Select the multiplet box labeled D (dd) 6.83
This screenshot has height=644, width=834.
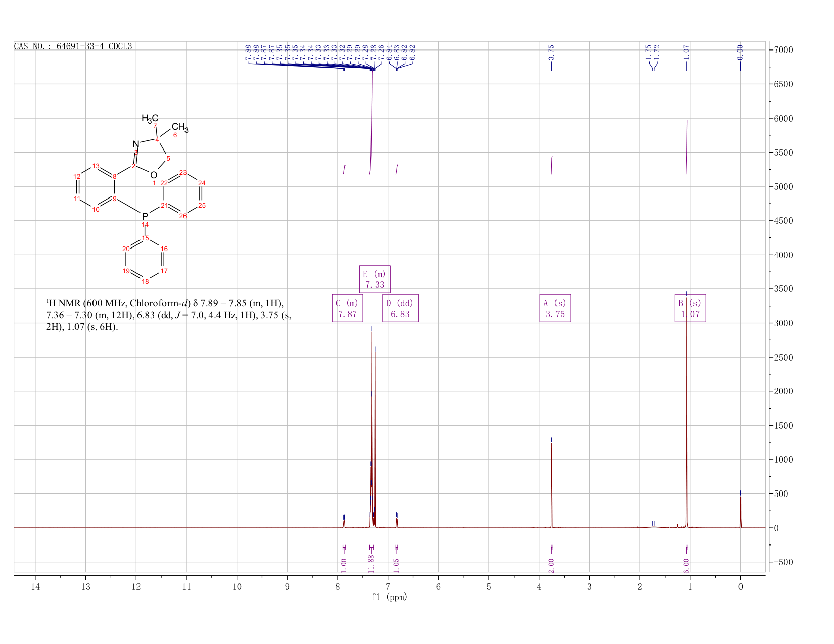400,308
